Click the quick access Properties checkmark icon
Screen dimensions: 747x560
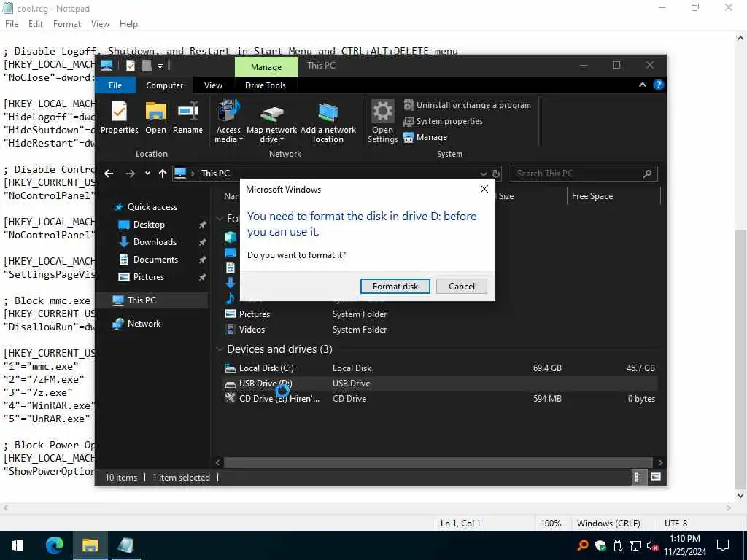130,66
